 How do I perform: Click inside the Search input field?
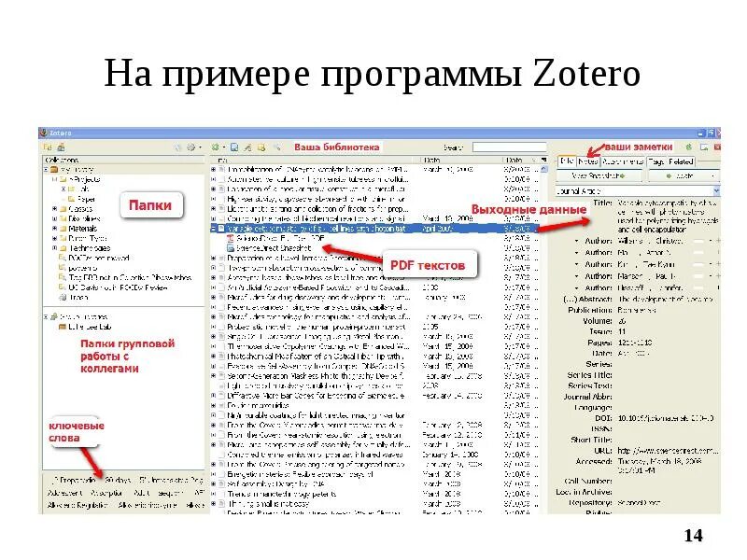(509, 147)
